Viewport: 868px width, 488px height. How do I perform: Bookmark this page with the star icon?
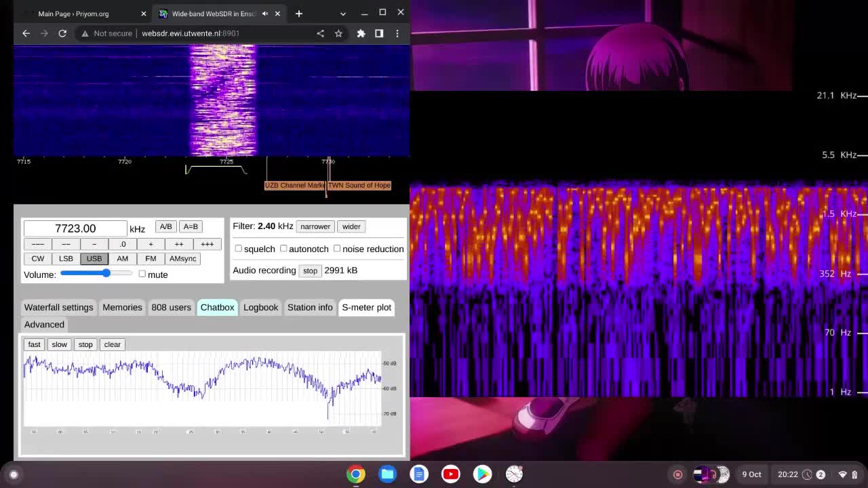338,33
